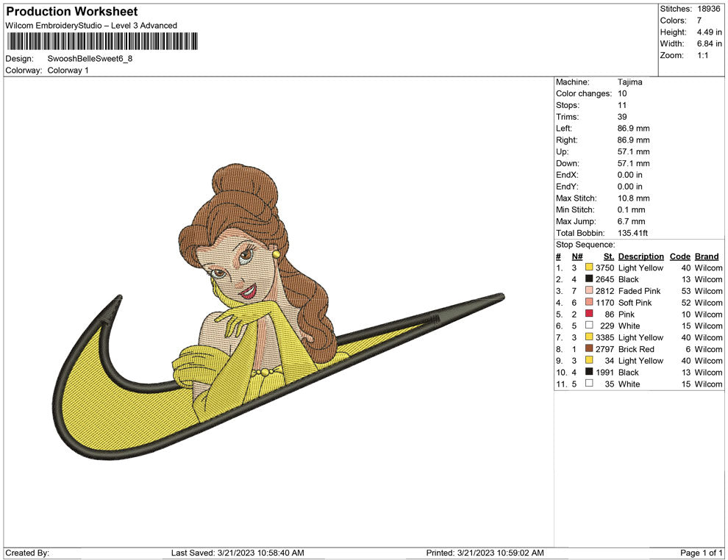Click the Faded Pink color swatch

pos(589,291)
